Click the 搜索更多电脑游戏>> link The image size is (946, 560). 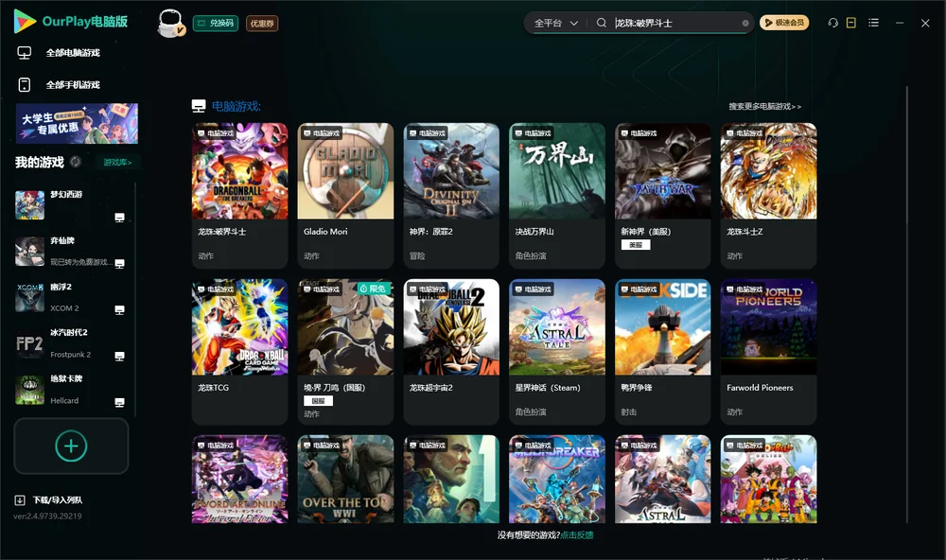point(764,107)
